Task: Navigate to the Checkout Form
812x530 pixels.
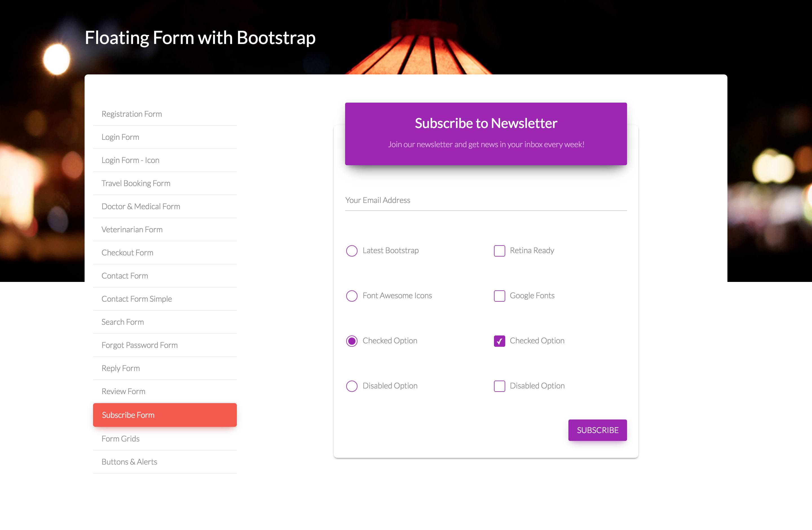Action: (x=127, y=253)
